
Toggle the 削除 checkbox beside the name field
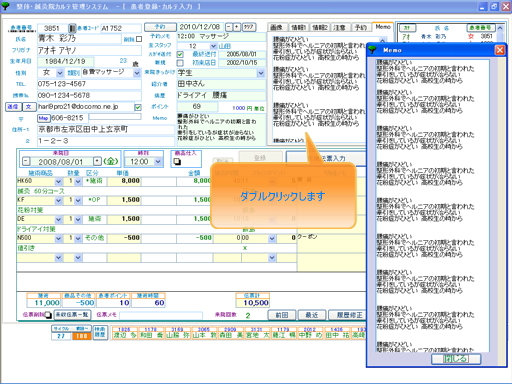139,39
